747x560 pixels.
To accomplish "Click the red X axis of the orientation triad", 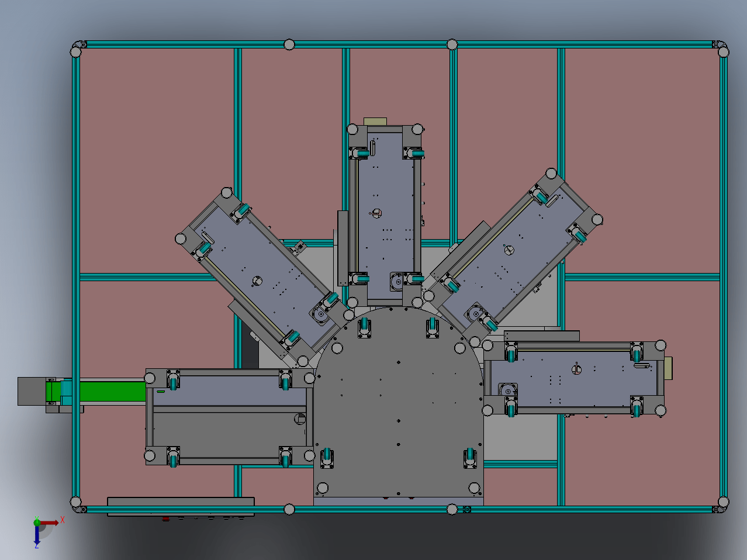I will (x=49, y=522).
